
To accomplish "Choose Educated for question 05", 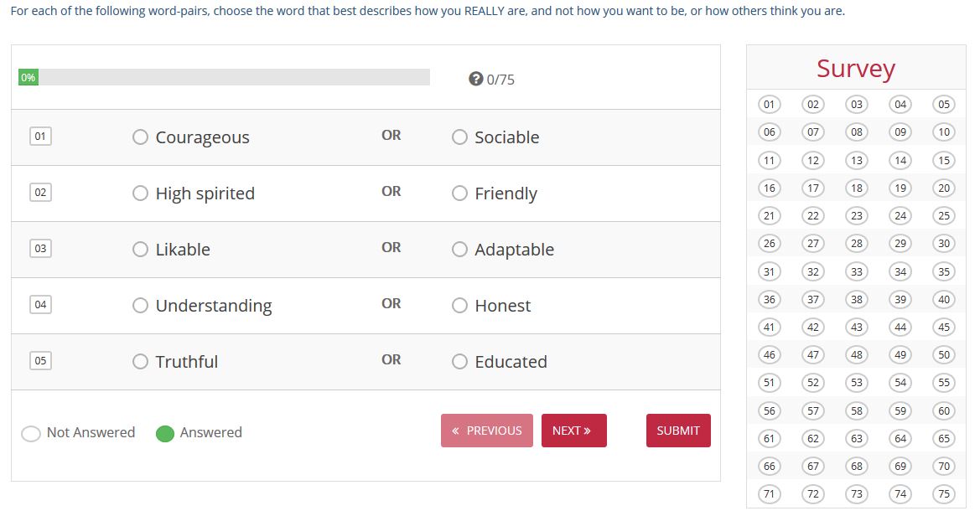I will (x=459, y=362).
